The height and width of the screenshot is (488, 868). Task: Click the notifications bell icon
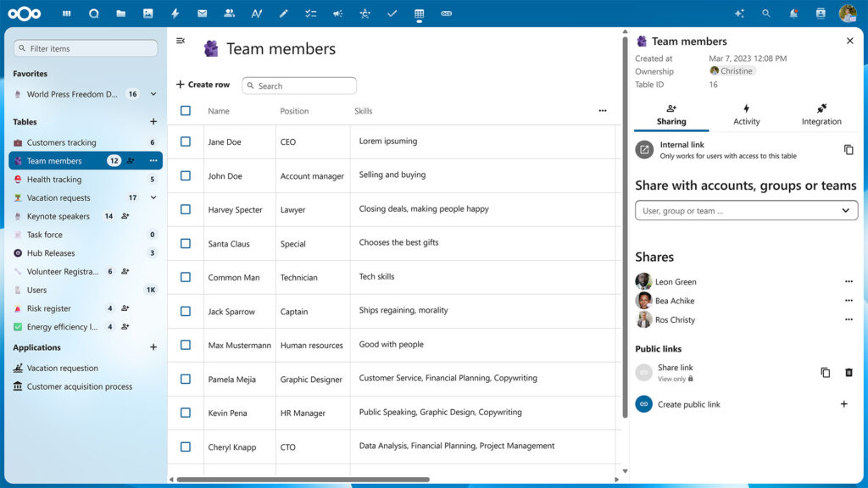click(x=793, y=14)
